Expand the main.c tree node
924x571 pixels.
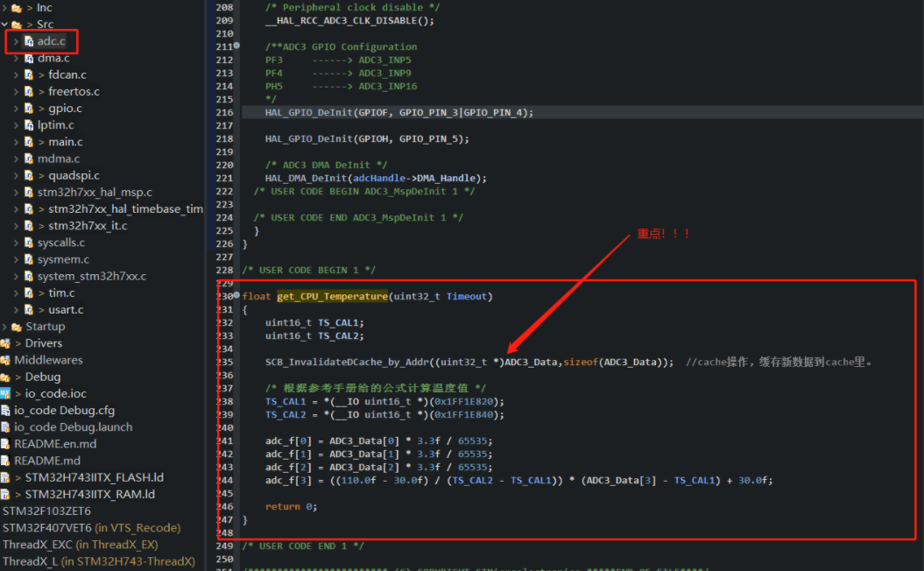17,141
